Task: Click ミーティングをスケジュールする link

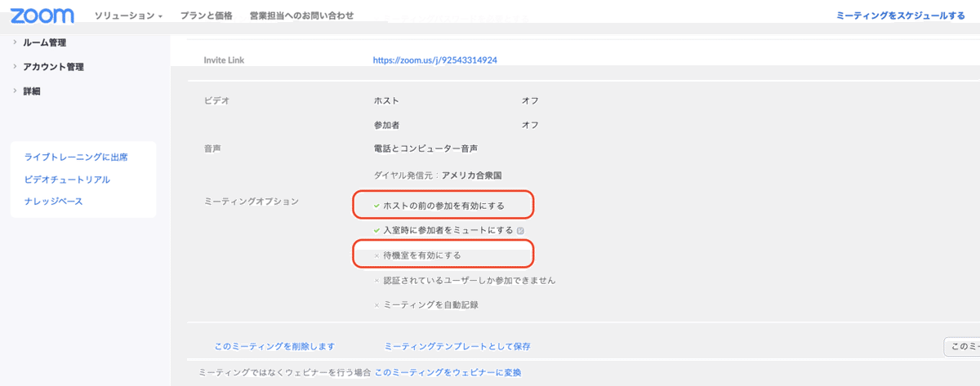Action: click(x=901, y=16)
